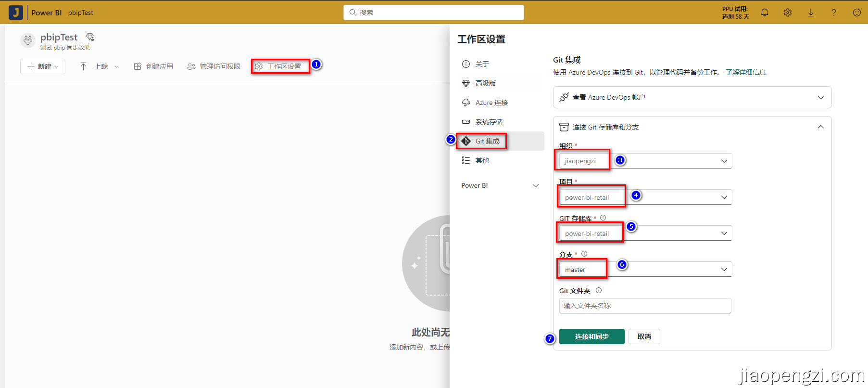
Task: Open the 上载 dropdown arrow
Action: 116,67
